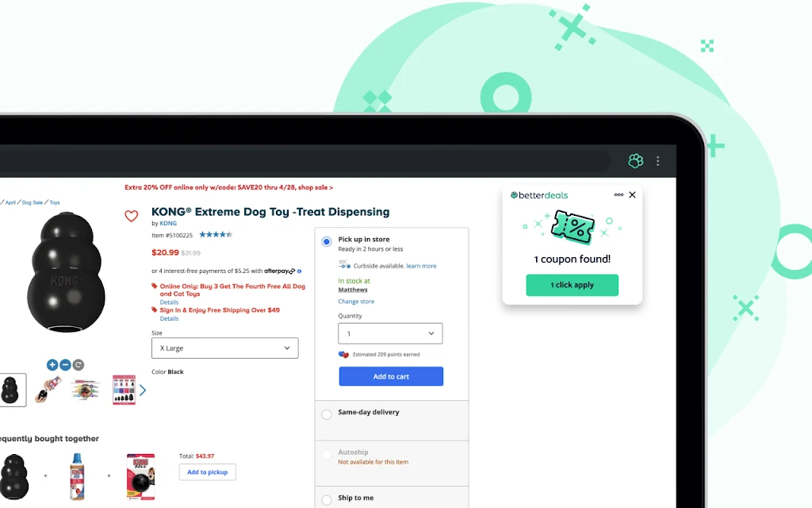Reset product image zoom

[x=79, y=365]
